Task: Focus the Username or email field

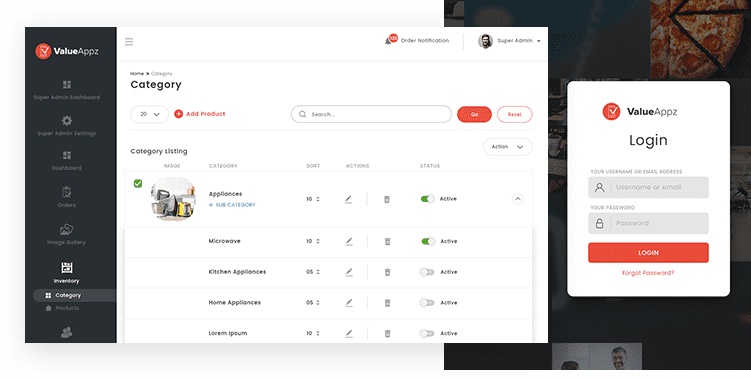Action: (648, 187)
